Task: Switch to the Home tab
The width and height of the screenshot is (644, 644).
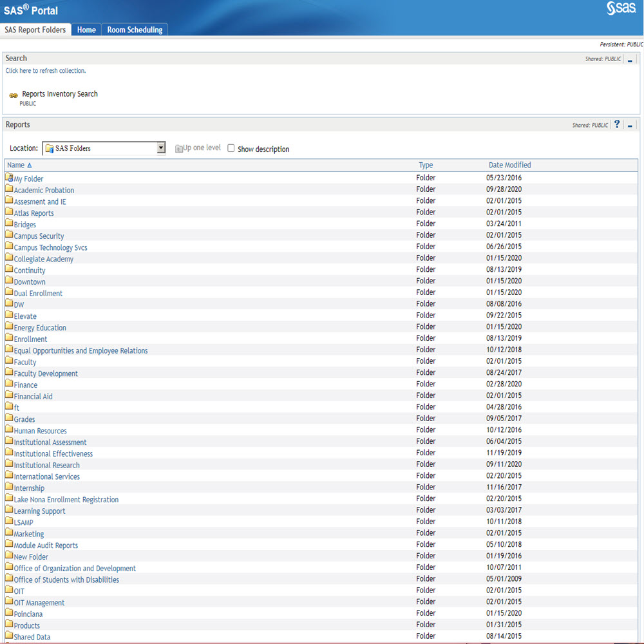Action: (86, 30)
